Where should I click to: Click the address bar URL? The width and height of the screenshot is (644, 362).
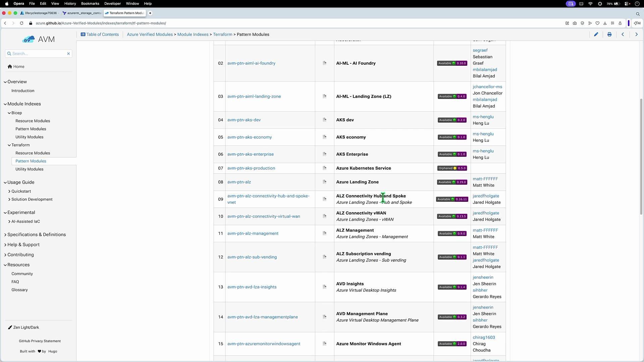point(101,23)
